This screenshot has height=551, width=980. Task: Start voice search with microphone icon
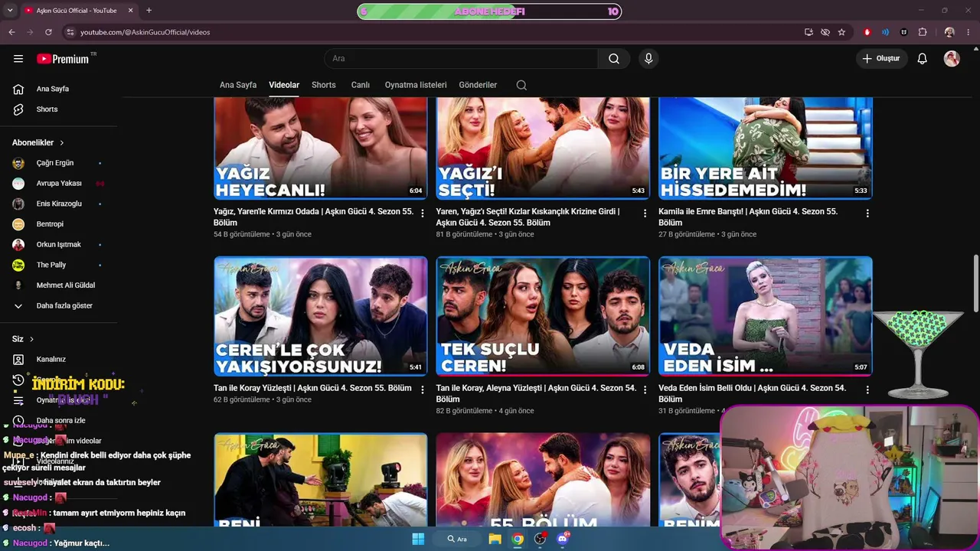[x=648, y=59]
